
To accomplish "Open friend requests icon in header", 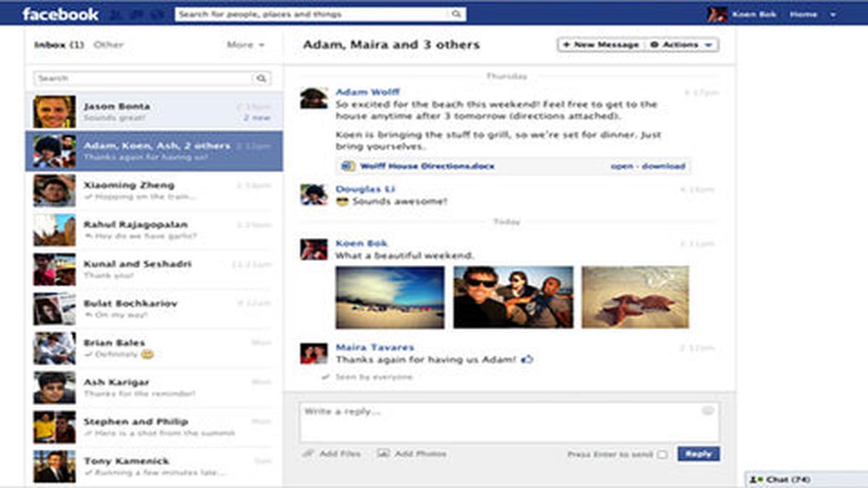I will (x=116, y=14).
